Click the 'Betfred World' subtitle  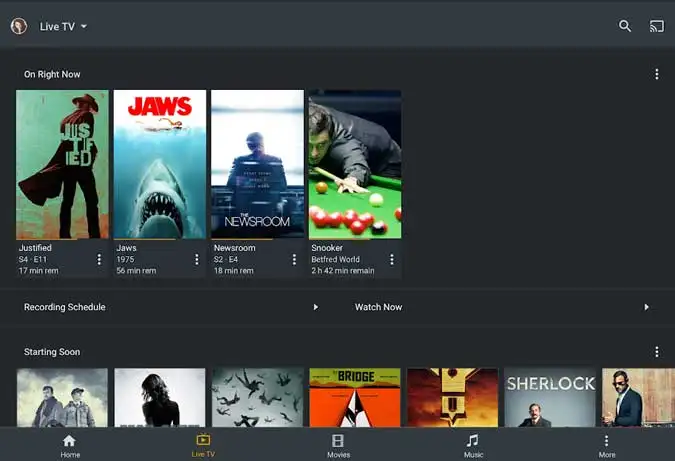(x=336, y=259)
